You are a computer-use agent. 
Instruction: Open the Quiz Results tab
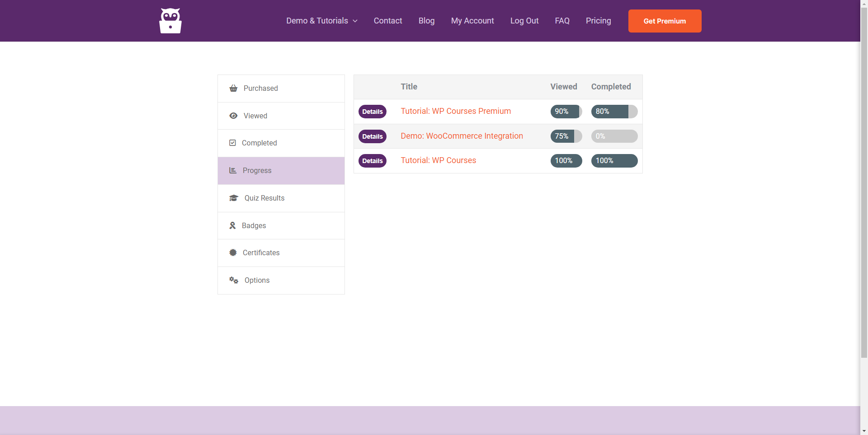coord(281,198)
